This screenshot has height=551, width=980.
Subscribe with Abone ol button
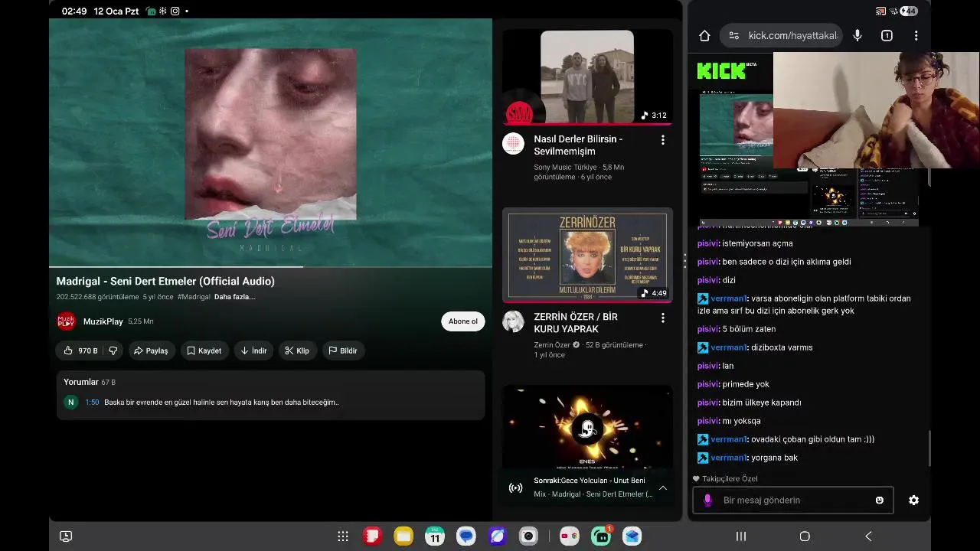(462, 321)
